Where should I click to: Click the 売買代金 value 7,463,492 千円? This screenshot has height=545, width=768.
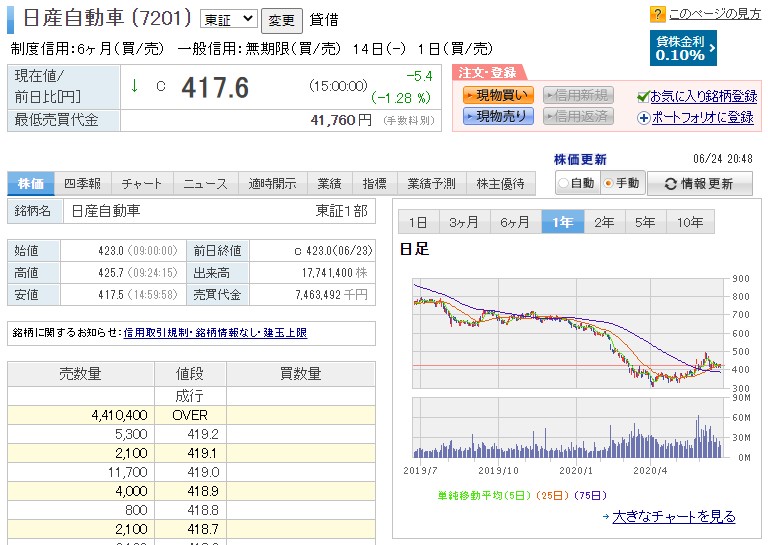click(x=331, y=295)
